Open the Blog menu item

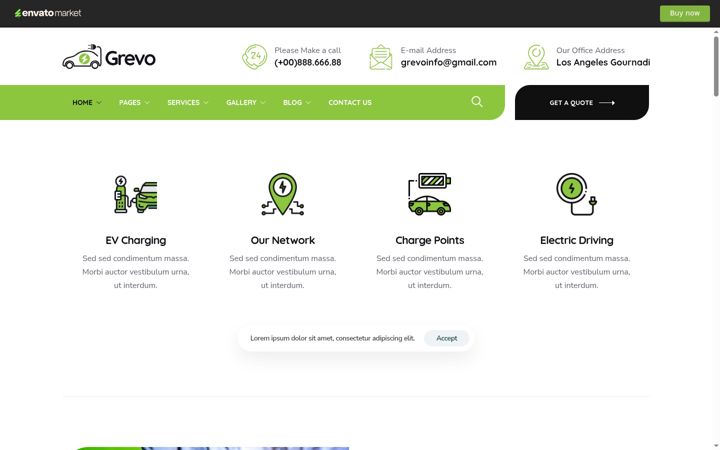coord(292,102)
